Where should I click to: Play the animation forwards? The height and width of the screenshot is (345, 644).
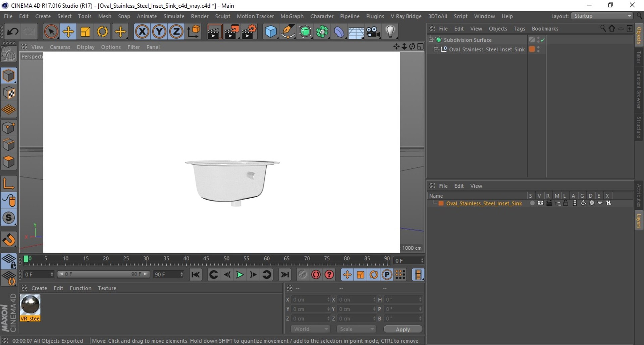(240, 275)
